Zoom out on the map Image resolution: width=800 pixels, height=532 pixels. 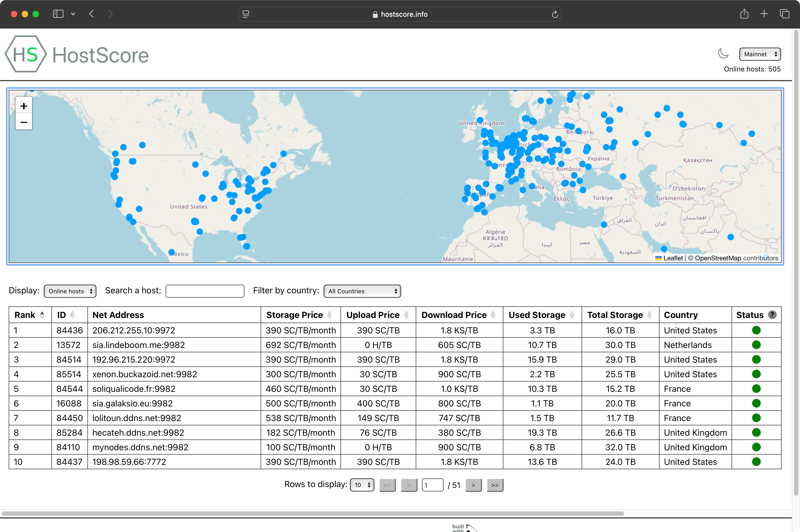click(x=24, y=122)
